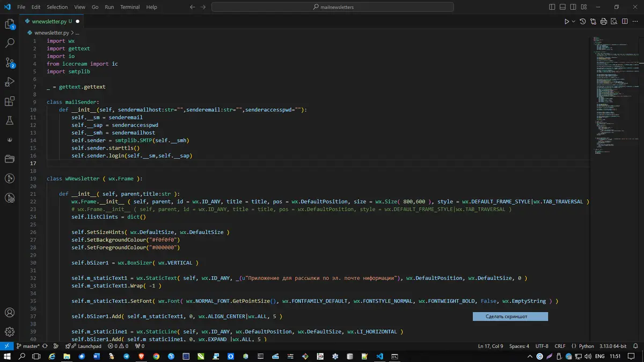
Task: Expand the breadcrumb ellipsis segment
Action: coord(77,33)
